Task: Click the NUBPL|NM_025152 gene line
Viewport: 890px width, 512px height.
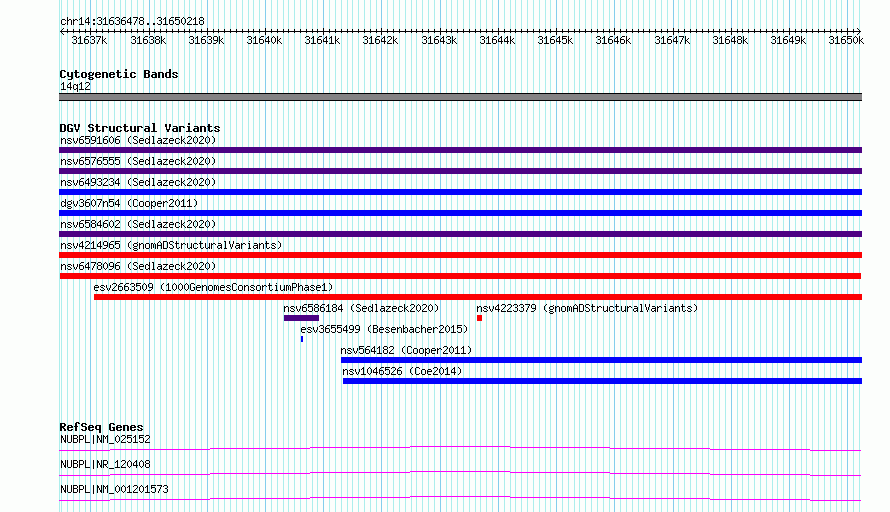Action: coord(460,448)
